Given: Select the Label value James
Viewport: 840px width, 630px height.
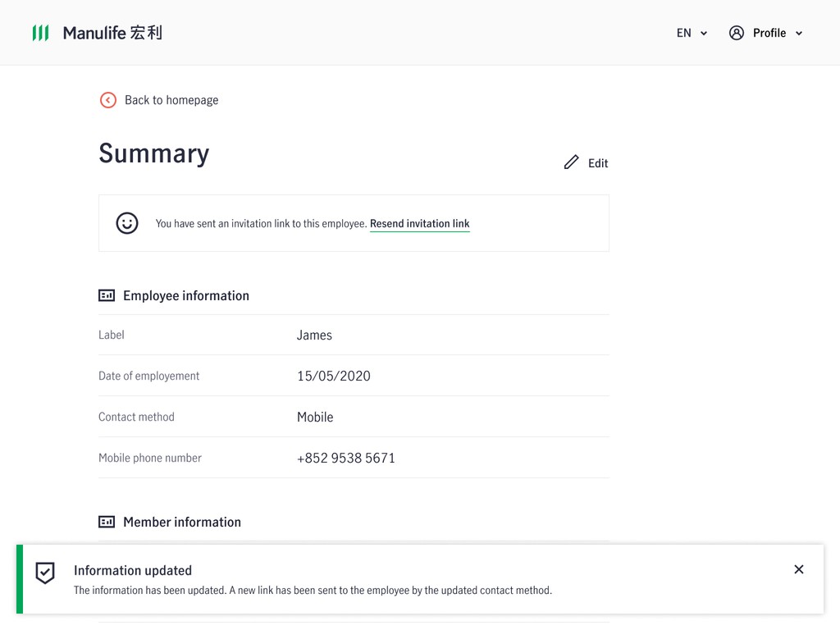Looking at the screenshot, I should [x=314, y=336].
